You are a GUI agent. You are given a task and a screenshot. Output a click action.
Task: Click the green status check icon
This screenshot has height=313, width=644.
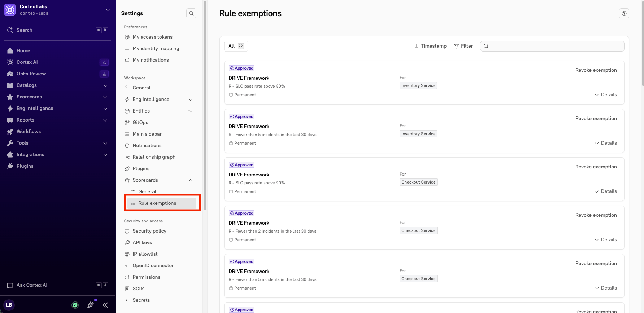coord(75,305)
